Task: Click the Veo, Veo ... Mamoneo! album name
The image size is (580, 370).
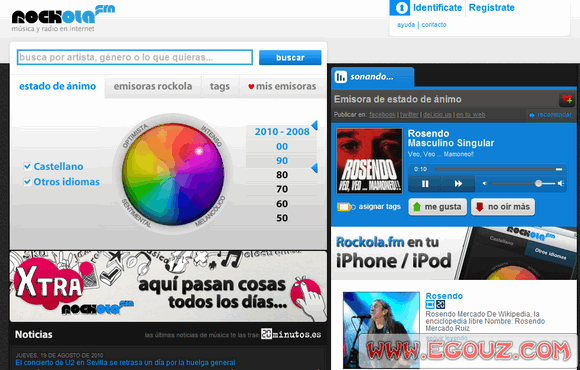Action: click(441, 154)
